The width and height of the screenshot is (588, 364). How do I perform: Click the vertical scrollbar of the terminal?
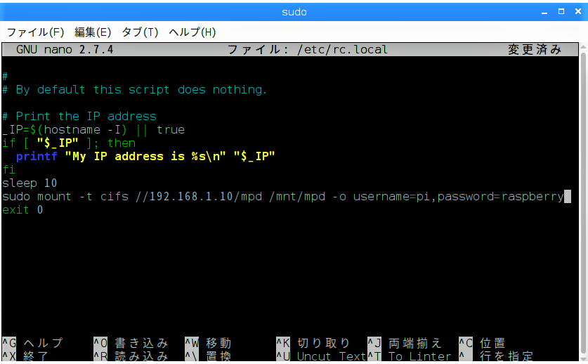[583, 202]
